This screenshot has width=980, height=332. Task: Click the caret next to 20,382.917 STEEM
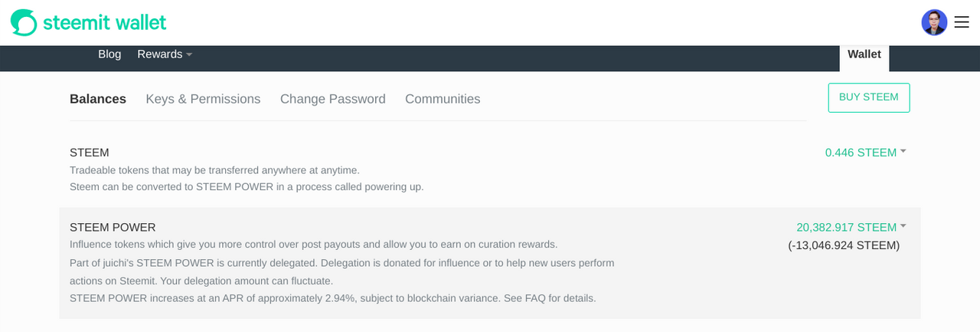903,225
